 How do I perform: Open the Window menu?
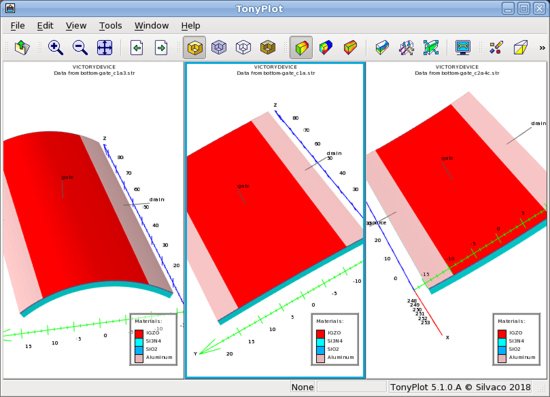(152, 26)
